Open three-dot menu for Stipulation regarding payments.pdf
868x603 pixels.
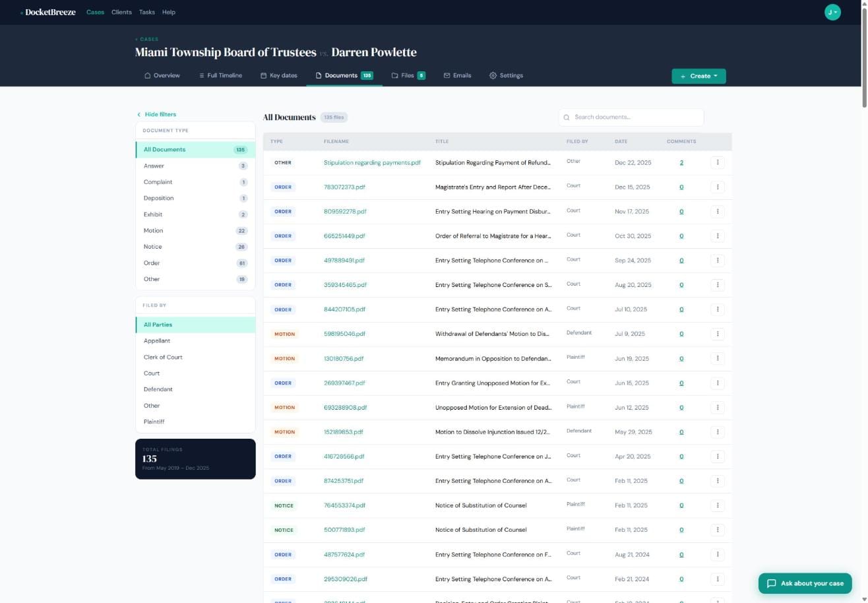[718, 162]
